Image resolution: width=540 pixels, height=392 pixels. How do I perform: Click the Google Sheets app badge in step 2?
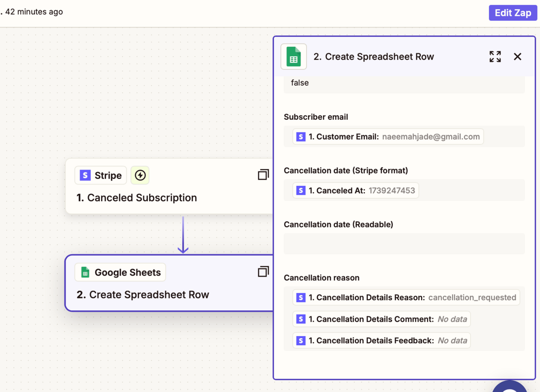pyautogui.click(x=120, y=272)
